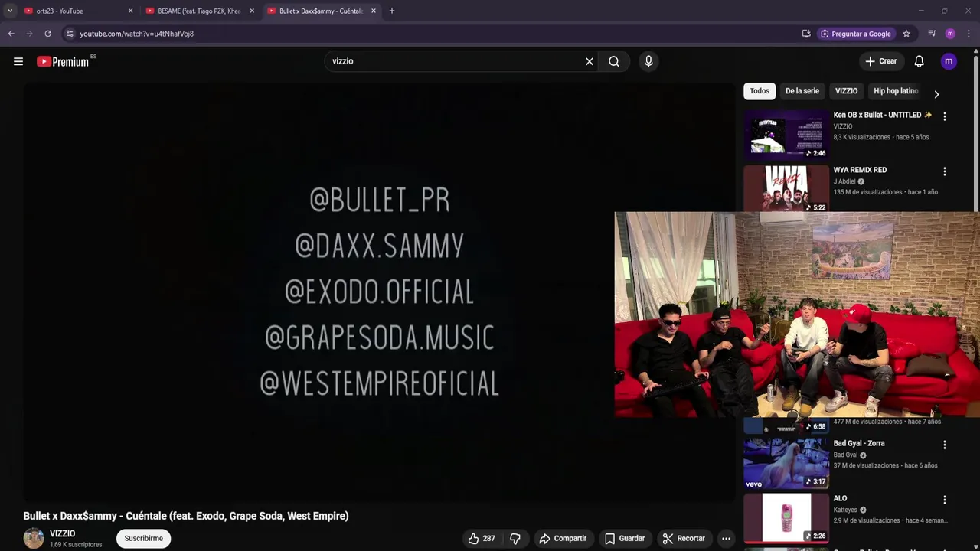Open the WYA REMIX RED thumbnail
This screenshot has width=980, height=551.
pyautogui.click(x=786, y=188)
